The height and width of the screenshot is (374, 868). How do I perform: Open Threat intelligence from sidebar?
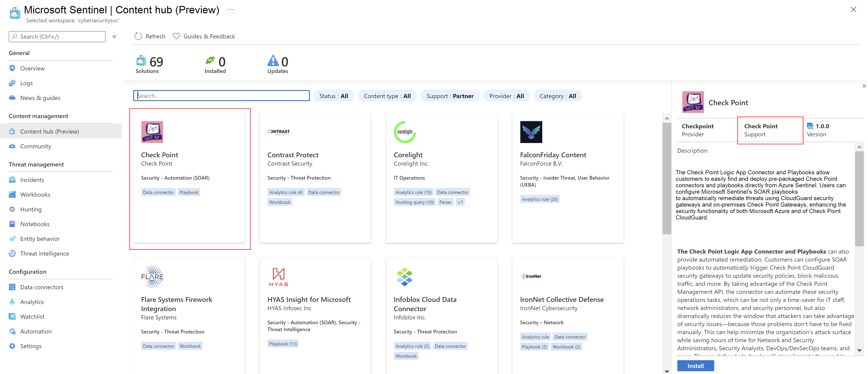pos(44,254)
